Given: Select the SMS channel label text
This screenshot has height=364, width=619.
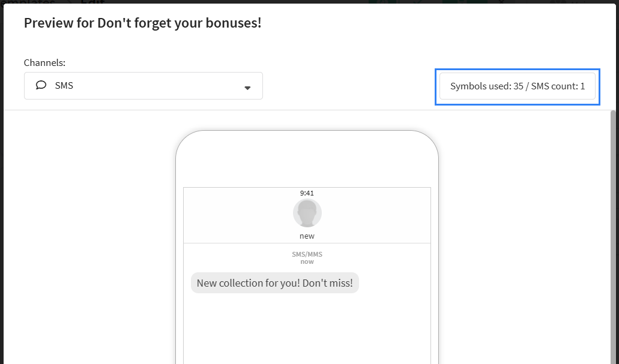Looking at the screenshot, I should tap(64, 86).
